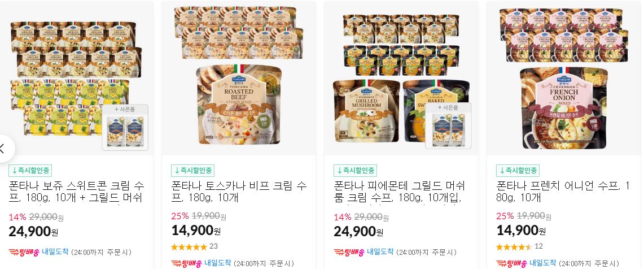
Task: Open 폰타나 보쥬 스위트콘 크림 수프 title link
Action: point(76,192)
